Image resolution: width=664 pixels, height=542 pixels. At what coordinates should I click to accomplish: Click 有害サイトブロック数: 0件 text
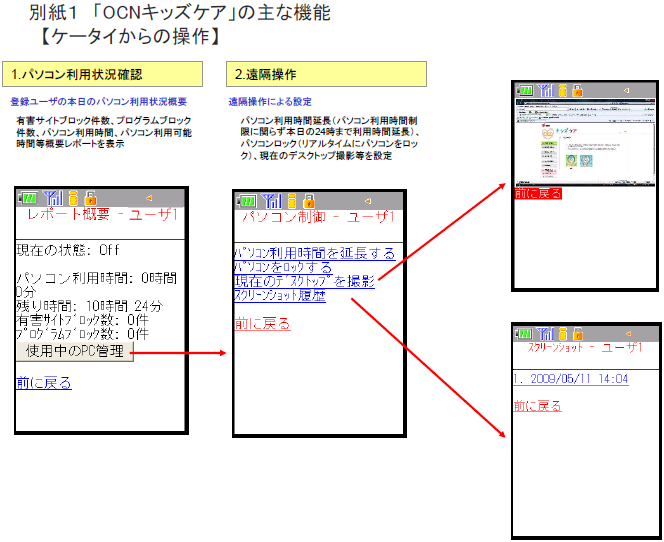tap(83, 320)
